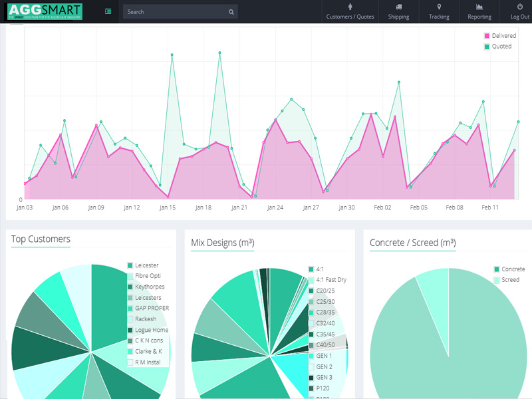Click the pink Delivered legend swatch
This screenshot has width=532, height=399.
(x=487, y=36)
